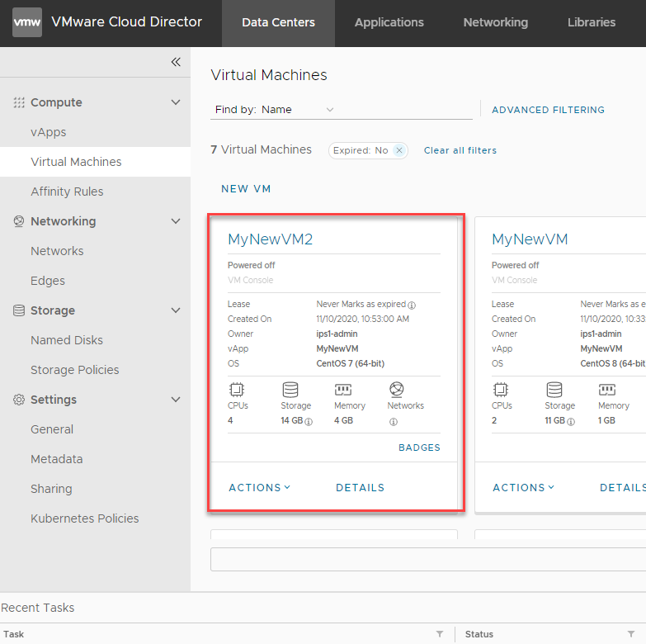Open Storage Policies in the sidebar
This screenshot has height=644, width=646.
pyautogui.click(x=74, y=370)
